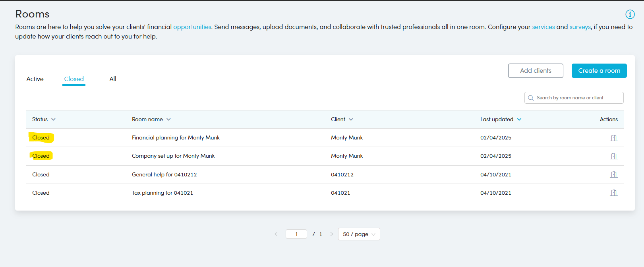Viewport: 644px width, 267px height.
Task: Open room icon for General help row
Action: (x=613, y=174)
